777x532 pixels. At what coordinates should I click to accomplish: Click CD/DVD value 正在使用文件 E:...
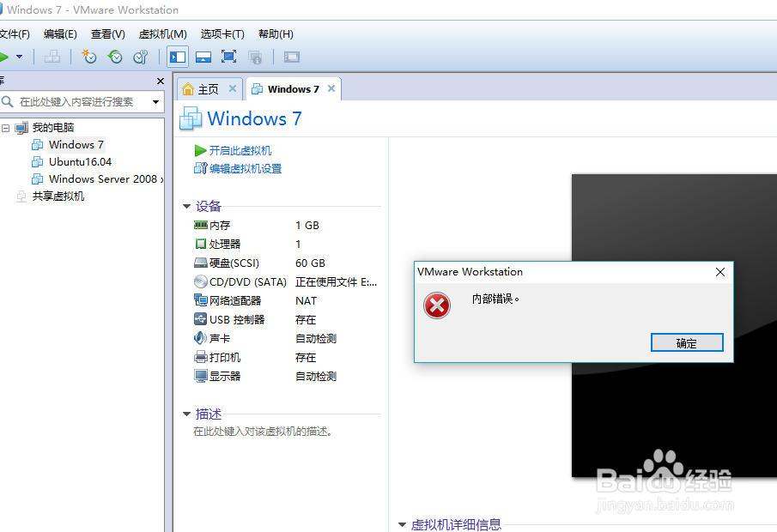point(336,282)
